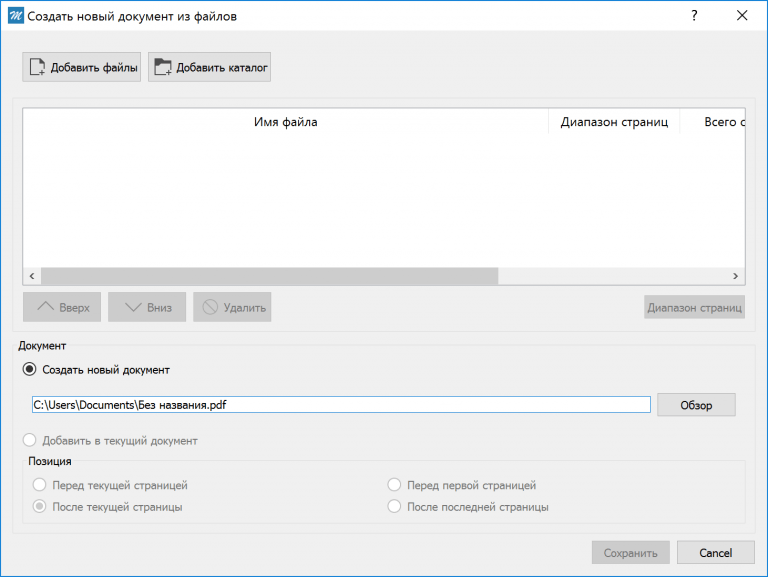Image resolution: width=768 pixels, height=577 pixels.
Task: Open the help question mark button
Action: pos(694,16)
